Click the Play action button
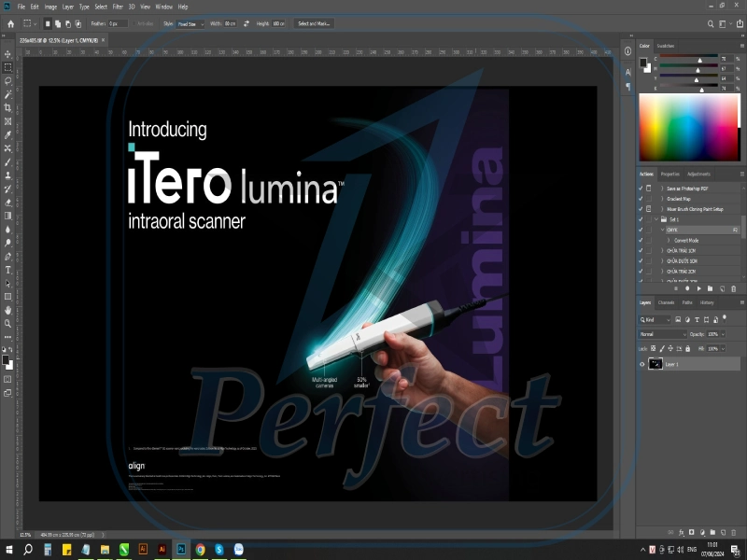 (x=698, y=288)
